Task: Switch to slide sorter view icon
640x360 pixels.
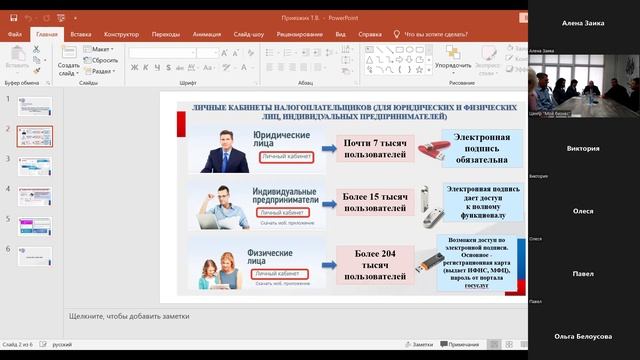Action: 509,344
